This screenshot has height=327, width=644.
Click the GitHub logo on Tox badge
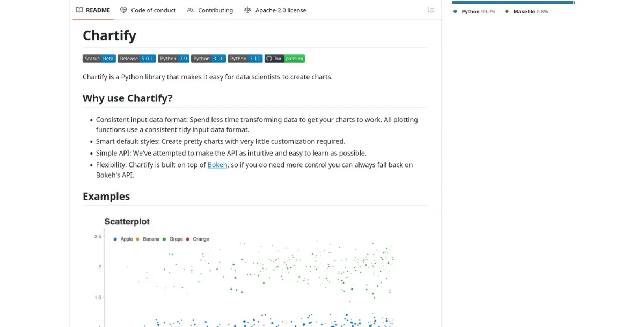point(269,59)
